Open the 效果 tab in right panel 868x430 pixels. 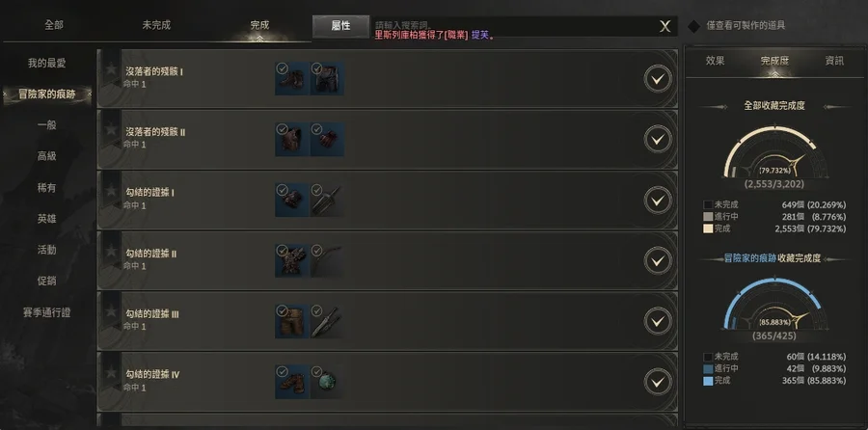point(716,61)
